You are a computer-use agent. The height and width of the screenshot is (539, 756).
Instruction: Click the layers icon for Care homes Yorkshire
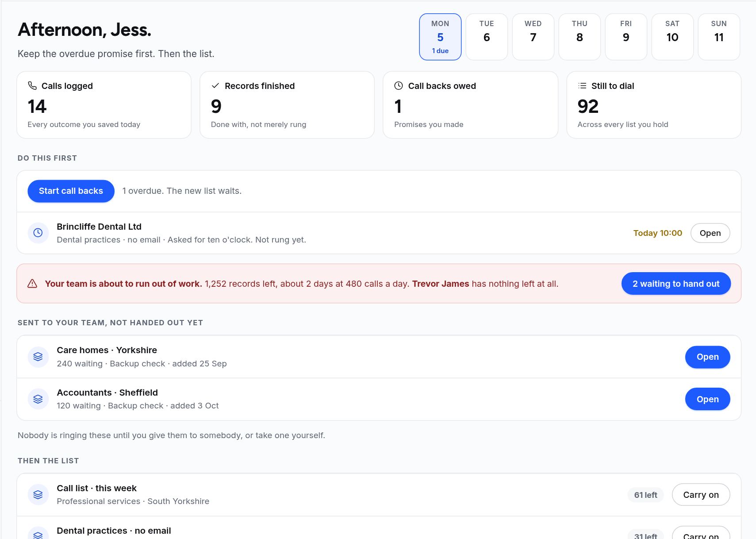click(38, 357)
